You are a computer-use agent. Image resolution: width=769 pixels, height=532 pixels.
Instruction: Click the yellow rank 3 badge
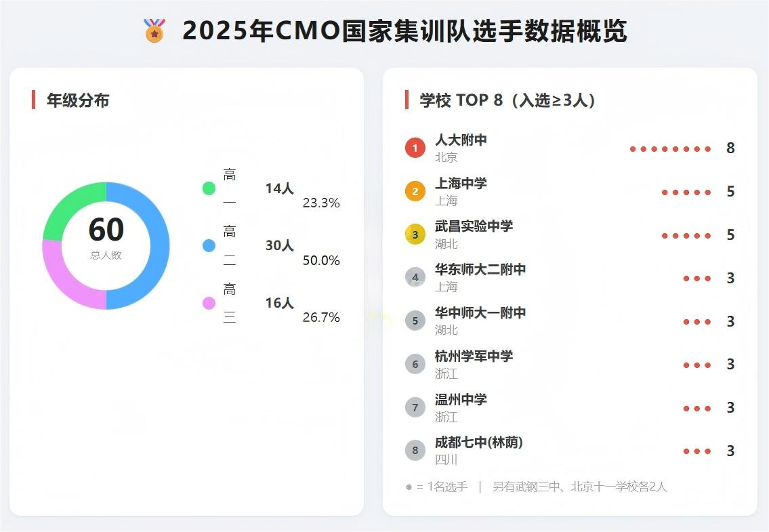(415, 234)
